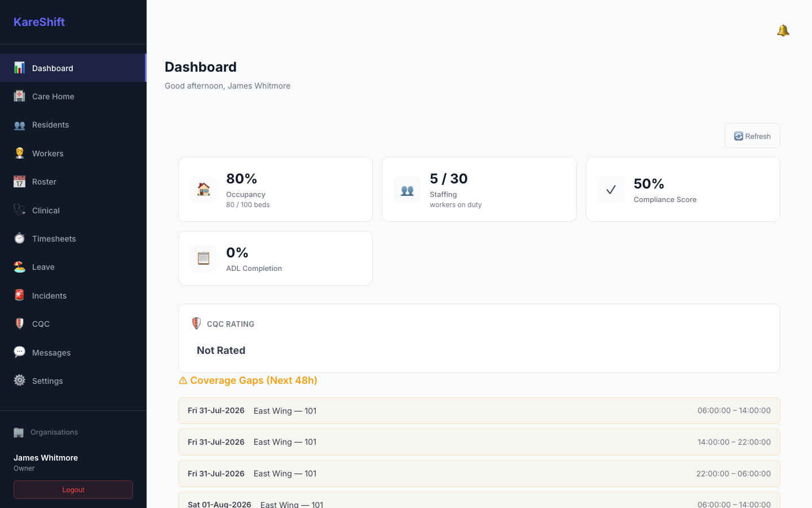Click the Leave beach island icon
The height and width of the screenshot is (508, 812).
tap(19, 267)
